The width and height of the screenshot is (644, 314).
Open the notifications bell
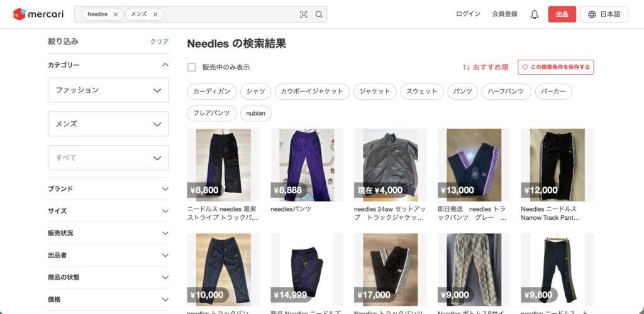tap(535, 14)
